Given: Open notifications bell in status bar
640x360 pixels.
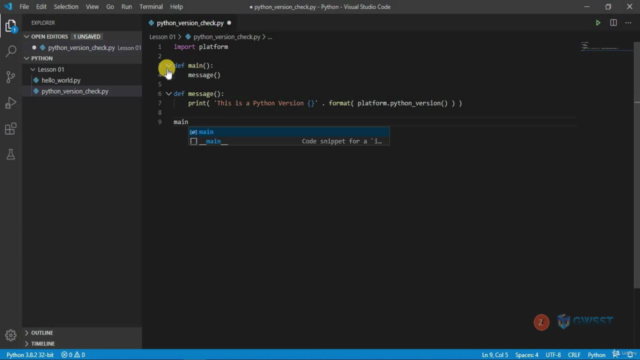Looking at the screenshot, I should [630, 354].
